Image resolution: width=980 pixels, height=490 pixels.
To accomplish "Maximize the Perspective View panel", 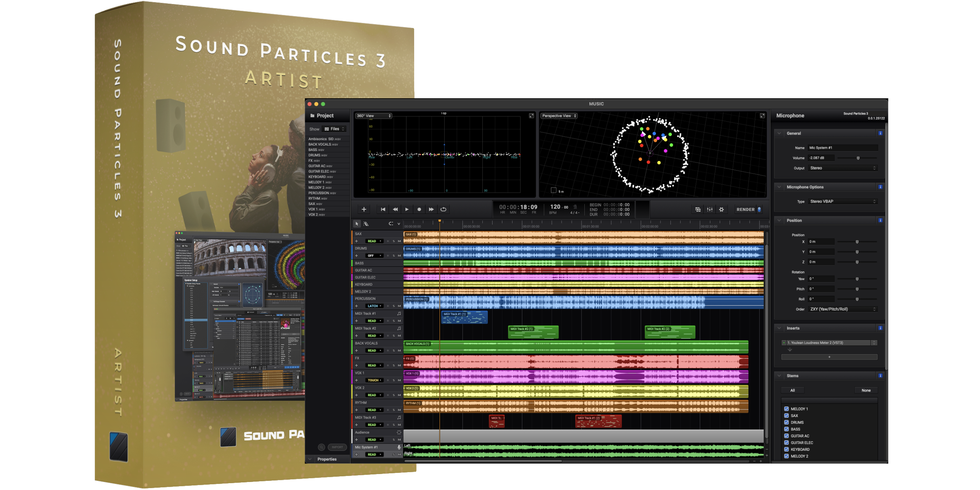I will click(x=762, y=116).
